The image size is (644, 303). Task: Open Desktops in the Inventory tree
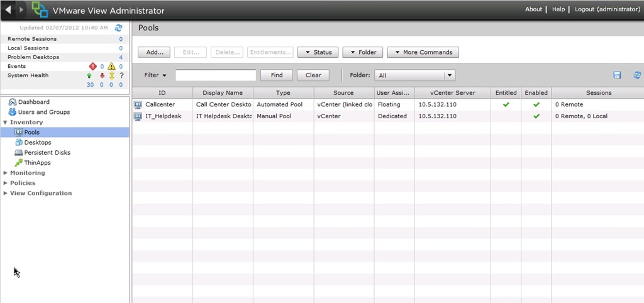click(38, 143)
